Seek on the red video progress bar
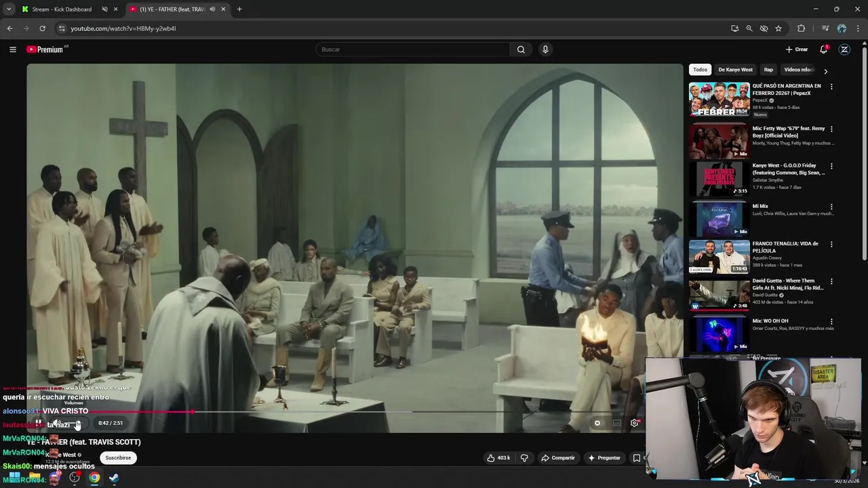This screenshot has height=488, width=868. [355, 411]
